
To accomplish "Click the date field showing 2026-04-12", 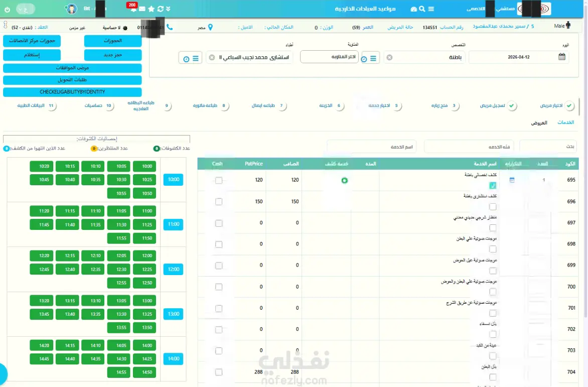I will 519,57.
